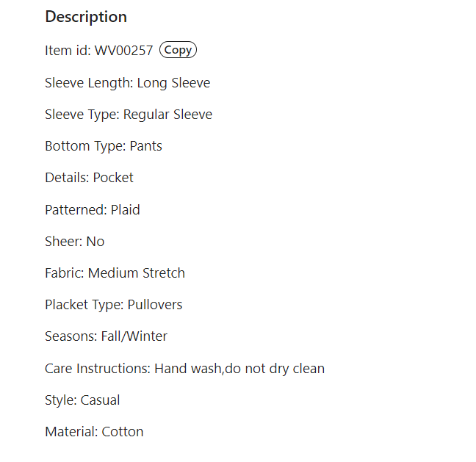Click the 'Cotton' value text
The image size is (476, 462).
123,432
